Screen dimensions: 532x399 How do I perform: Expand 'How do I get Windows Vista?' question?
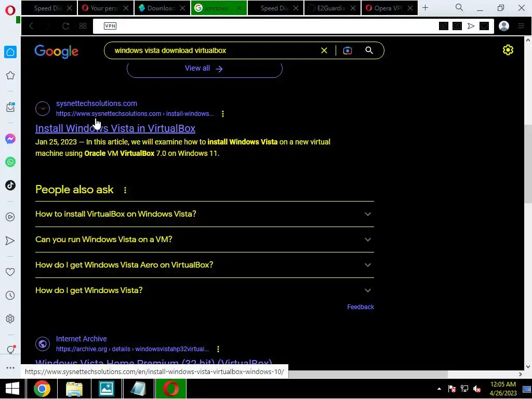coord(205,290)
